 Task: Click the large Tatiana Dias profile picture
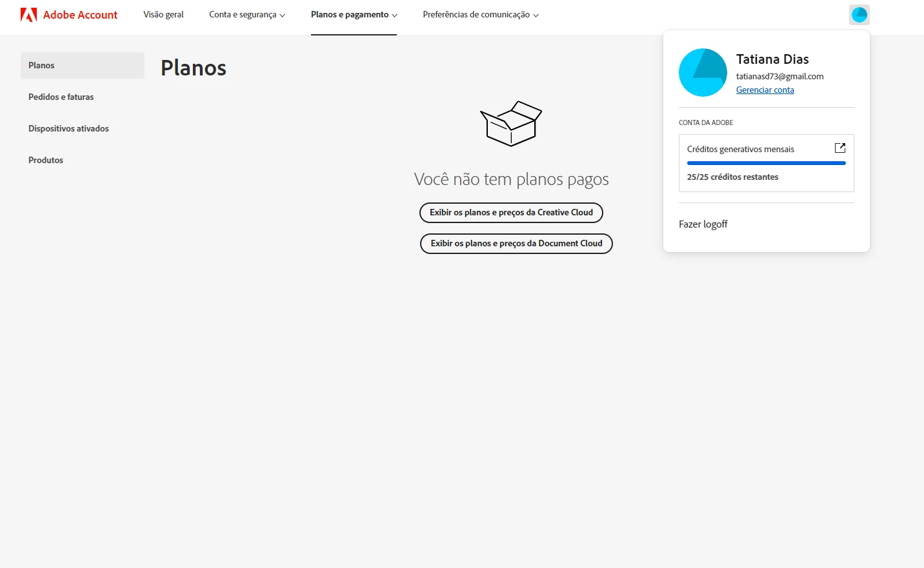click(x=703, y=72)
